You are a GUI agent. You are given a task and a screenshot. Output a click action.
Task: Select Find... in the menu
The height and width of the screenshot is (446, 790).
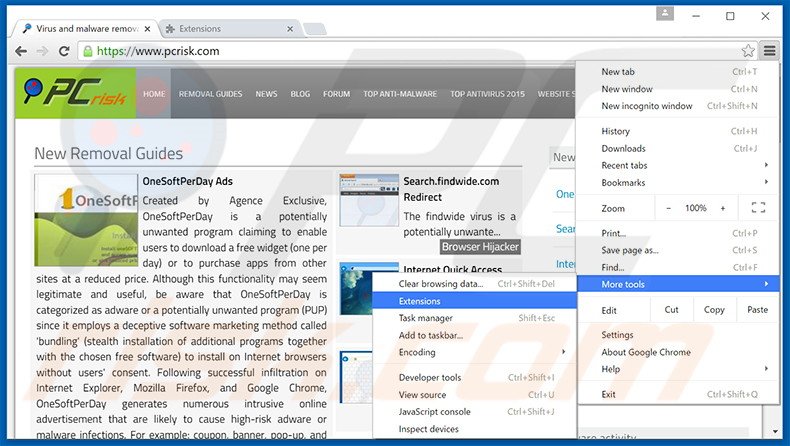[678, 268]
